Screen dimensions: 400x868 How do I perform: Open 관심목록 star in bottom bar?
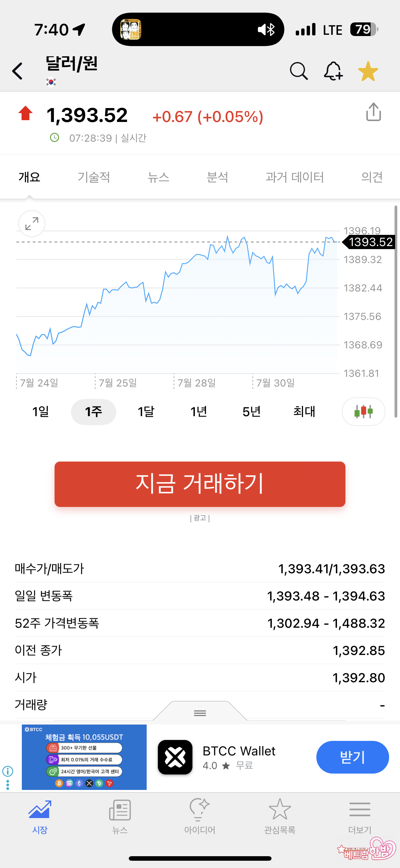click(x=280, y=815)
